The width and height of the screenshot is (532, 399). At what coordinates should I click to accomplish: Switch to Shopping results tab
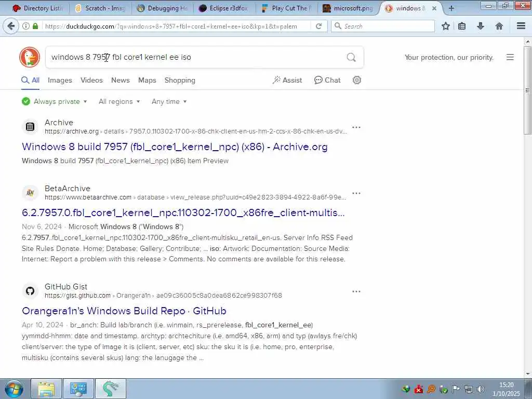[180, 80]
